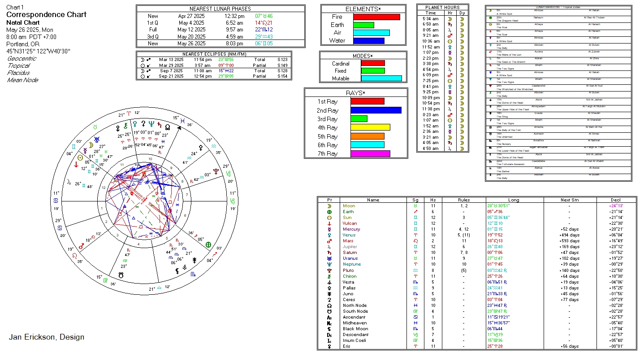Select the yellow 4th Ray bar

tap(370, 127)
